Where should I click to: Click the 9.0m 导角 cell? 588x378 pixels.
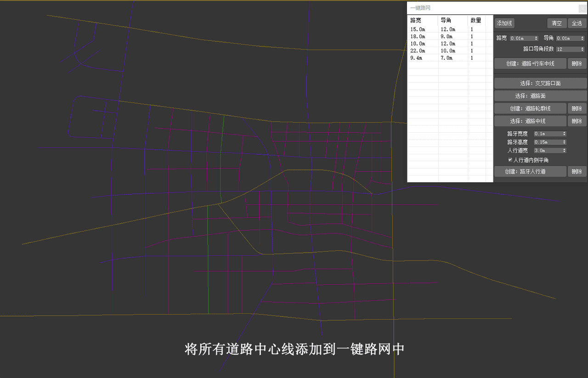[453, 36]
